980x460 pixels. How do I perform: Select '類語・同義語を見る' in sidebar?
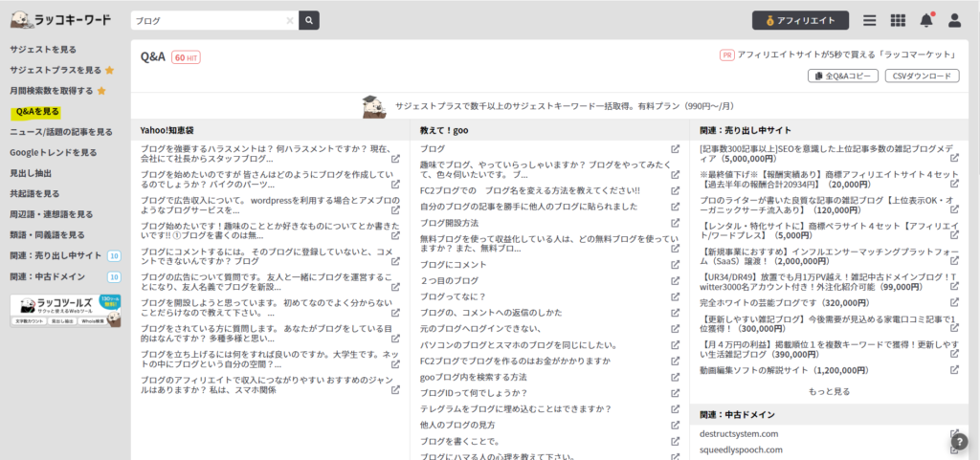point(48,234)
